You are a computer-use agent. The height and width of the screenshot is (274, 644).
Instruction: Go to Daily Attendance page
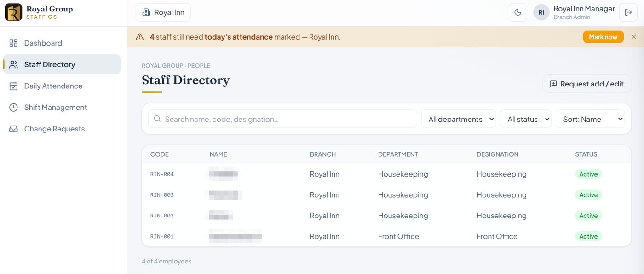[62, 86]
